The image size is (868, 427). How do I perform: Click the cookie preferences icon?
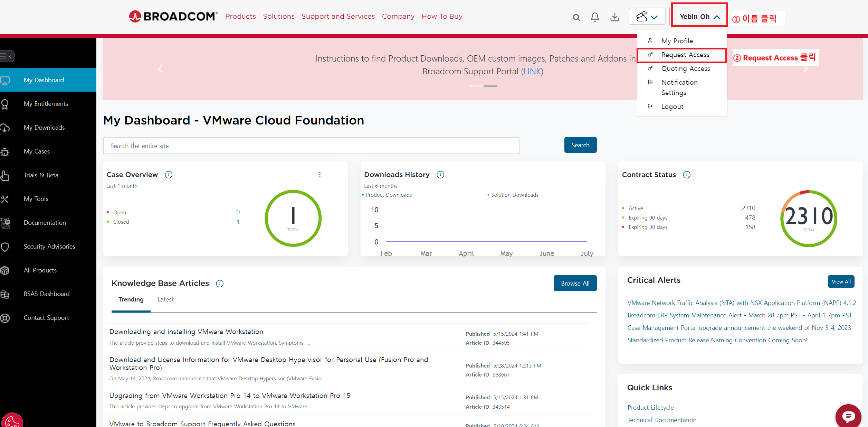coord(12,421)
